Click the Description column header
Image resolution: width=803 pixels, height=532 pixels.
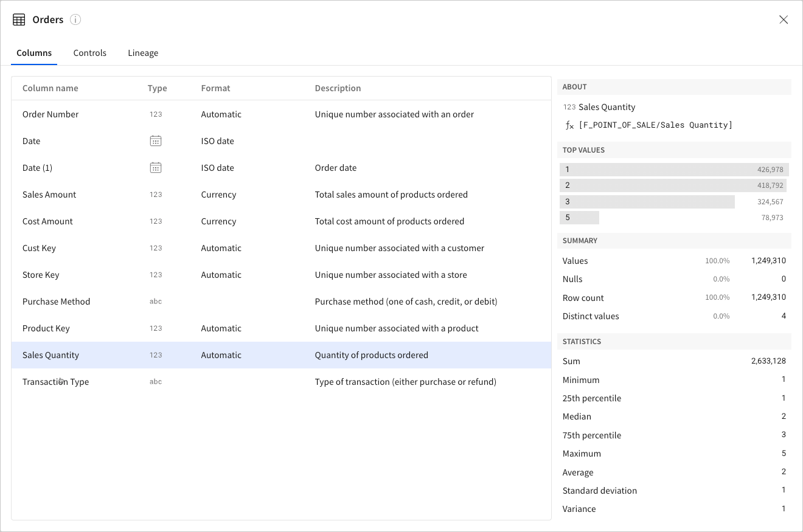click(338, 88)
